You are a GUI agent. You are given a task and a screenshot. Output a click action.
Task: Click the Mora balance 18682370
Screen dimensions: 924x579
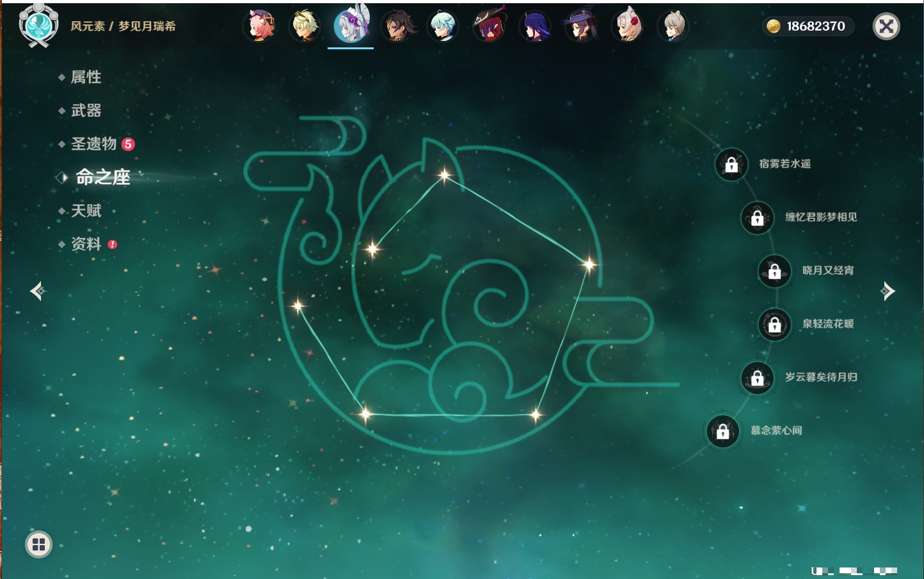[816, 26]
